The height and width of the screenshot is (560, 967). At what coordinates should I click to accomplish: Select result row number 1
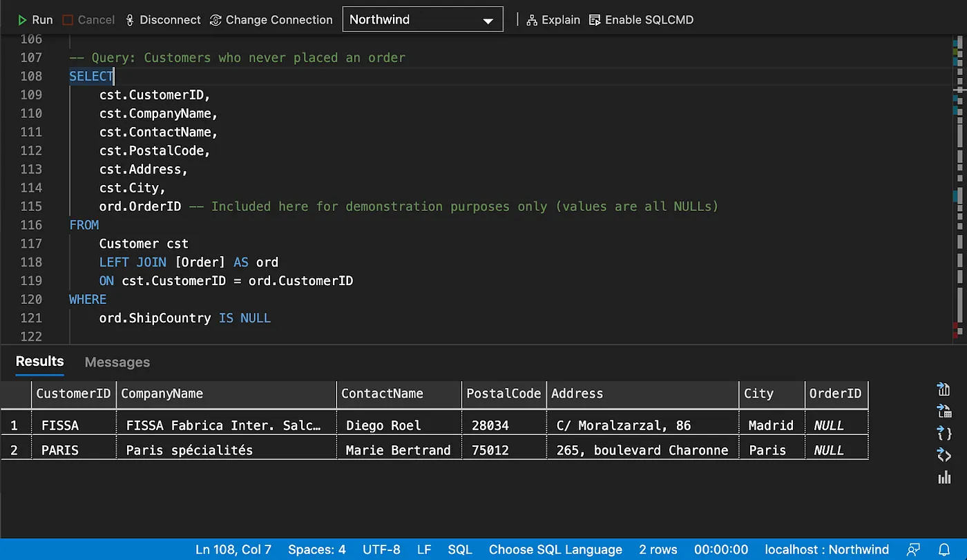(15, 425)
